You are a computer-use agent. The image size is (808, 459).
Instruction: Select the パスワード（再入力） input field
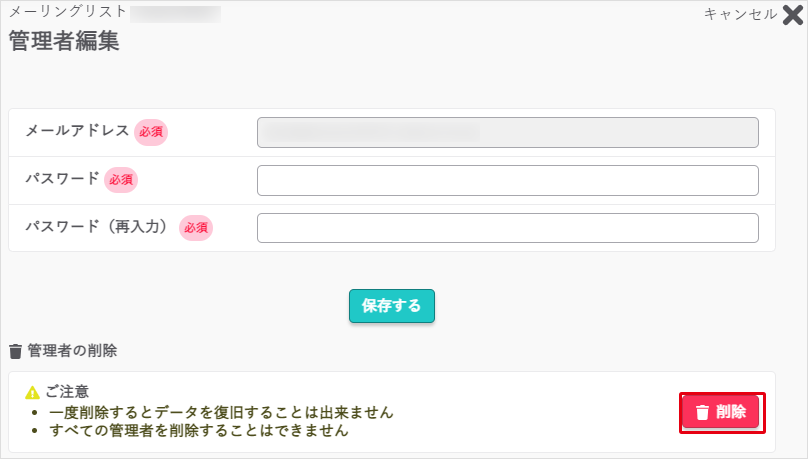click(507, 228)
